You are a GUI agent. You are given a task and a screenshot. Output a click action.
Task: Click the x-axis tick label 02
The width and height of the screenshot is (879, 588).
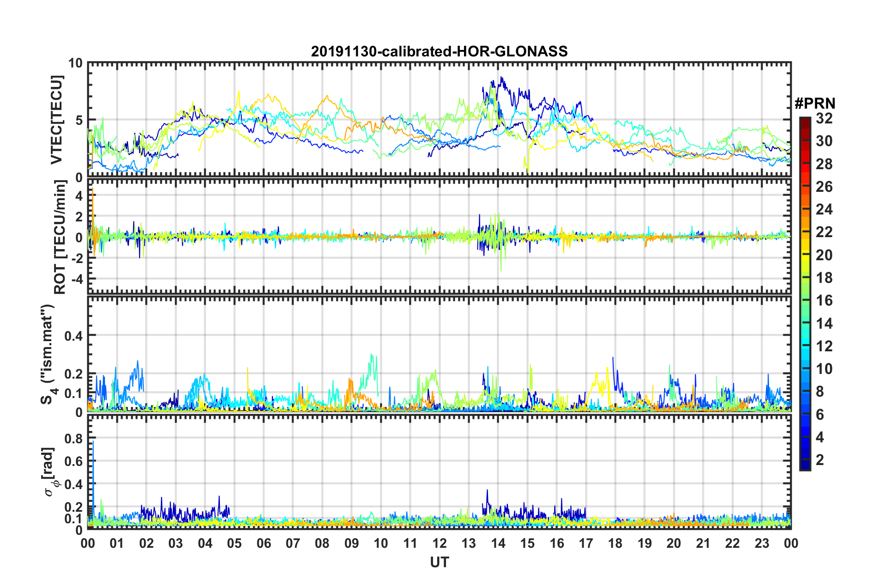click(x=146, y=543)
